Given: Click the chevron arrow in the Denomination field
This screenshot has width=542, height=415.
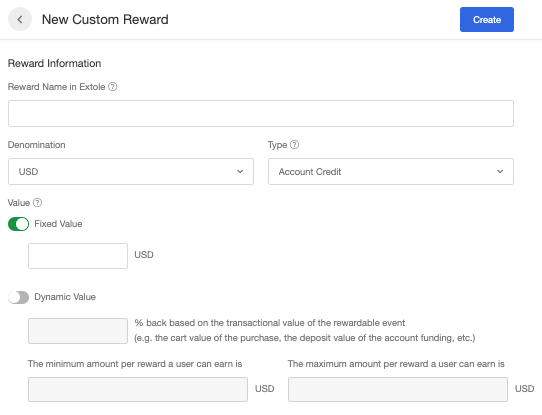Looking at the screenshot, I should (240, 171).
